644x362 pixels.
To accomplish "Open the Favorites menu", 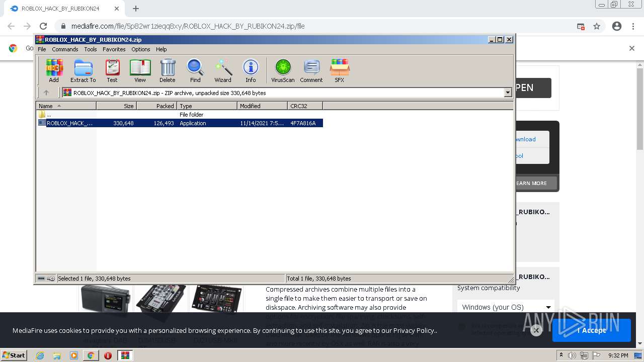I will 114,49.
